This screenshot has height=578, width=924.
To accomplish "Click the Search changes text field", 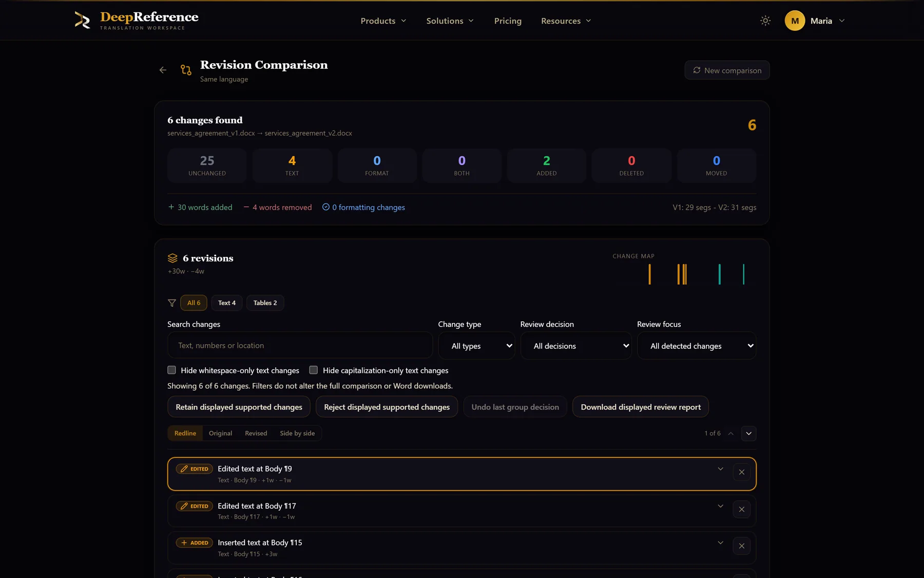I will [x=300, y=345].
